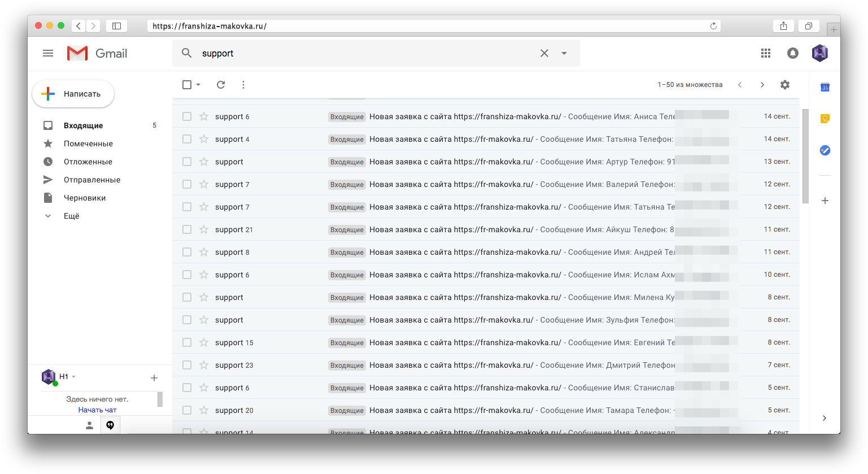Select checkbox for Айкуш email
The width and height of the screenshot is (868, 474).
point(187,229)
